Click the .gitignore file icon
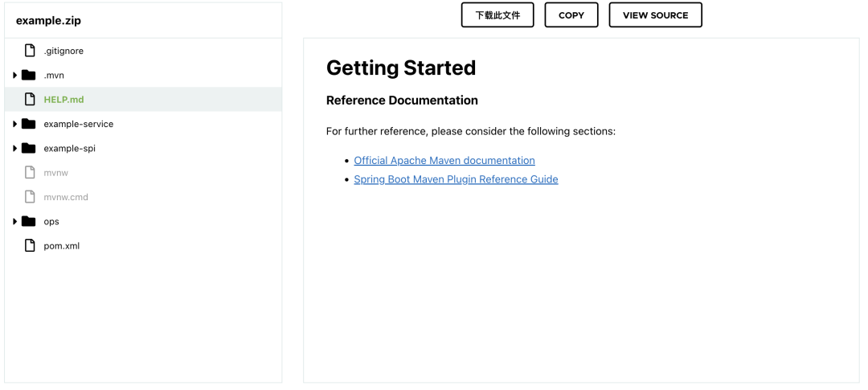868x390 pixels. click(x=30, y=51)
